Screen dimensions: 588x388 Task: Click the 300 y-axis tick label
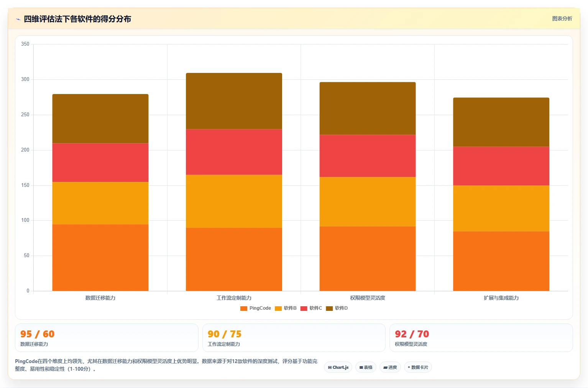point(25,79)
